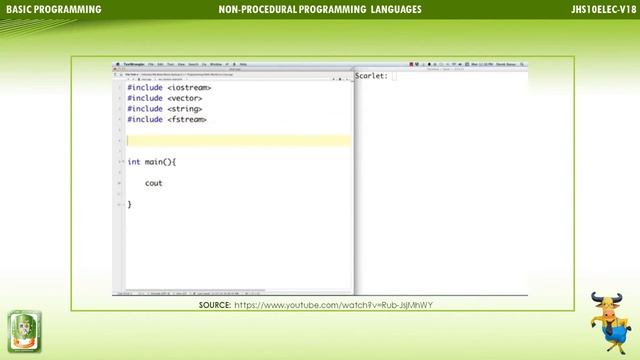Click the 'Scarlet:' prompt in terminal window
Viewport: 640px width, 360px height.
371,76
